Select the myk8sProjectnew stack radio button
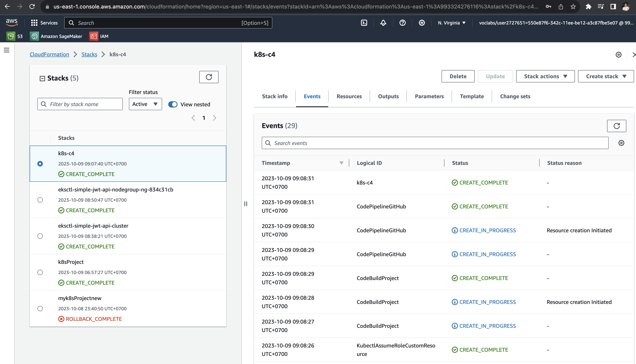The height and width of the screenshot is (364, 636). click(40, 309)
